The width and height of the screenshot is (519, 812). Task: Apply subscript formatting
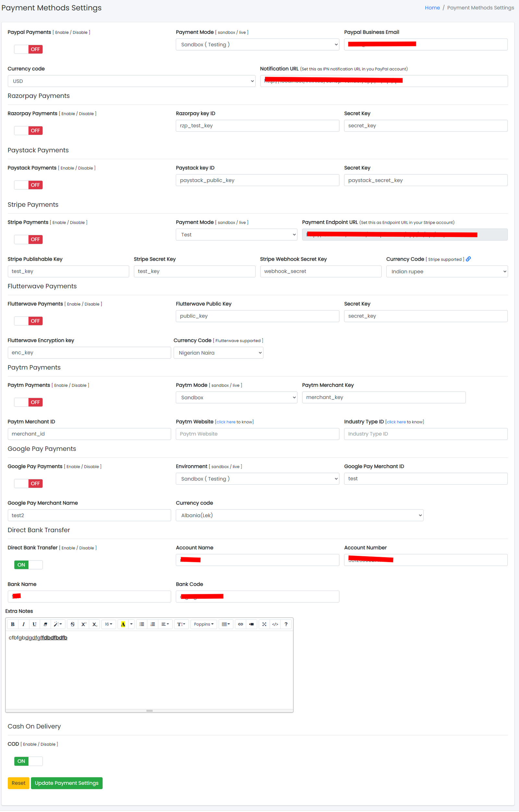tap(95, 624)
